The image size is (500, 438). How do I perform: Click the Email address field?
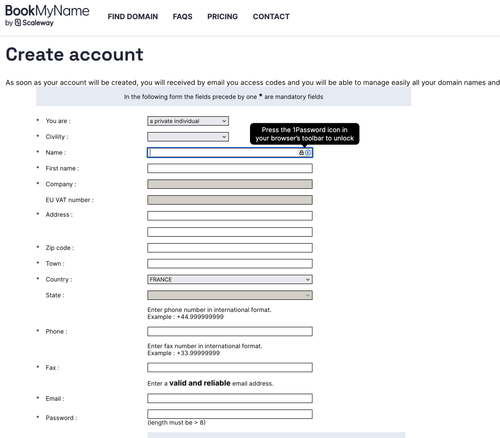point(230,398)
